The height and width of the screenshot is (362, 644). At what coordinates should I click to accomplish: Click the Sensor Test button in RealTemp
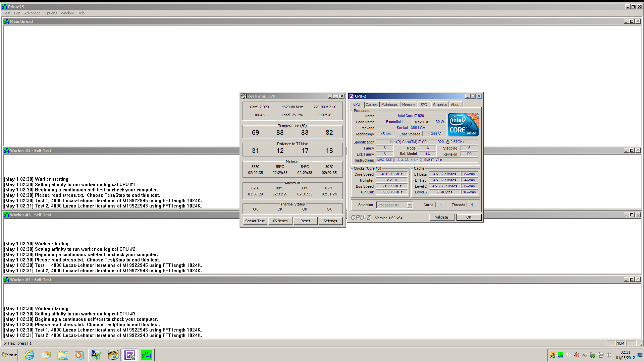[255, 221]
